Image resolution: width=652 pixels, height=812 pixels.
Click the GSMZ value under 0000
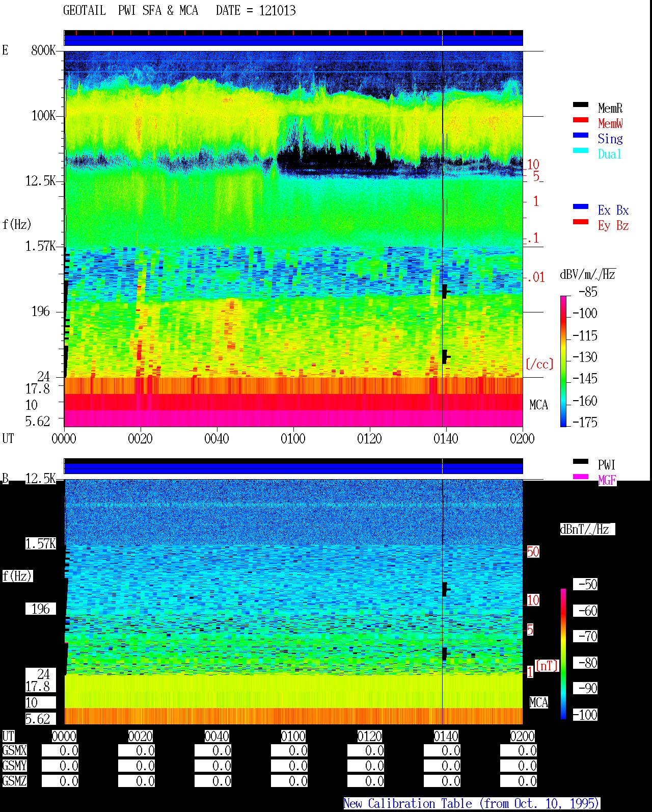click(60, 781)
